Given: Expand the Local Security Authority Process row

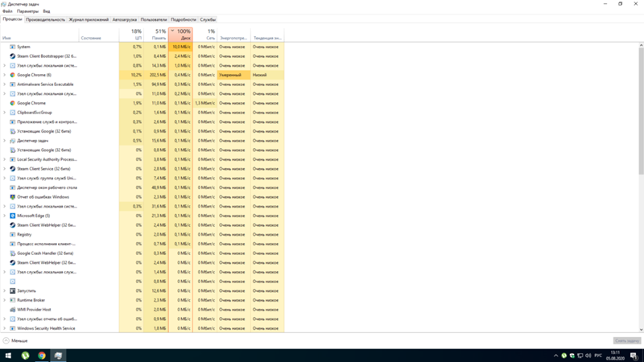Looking at the screenshot, I should click(x=5, y=159).
